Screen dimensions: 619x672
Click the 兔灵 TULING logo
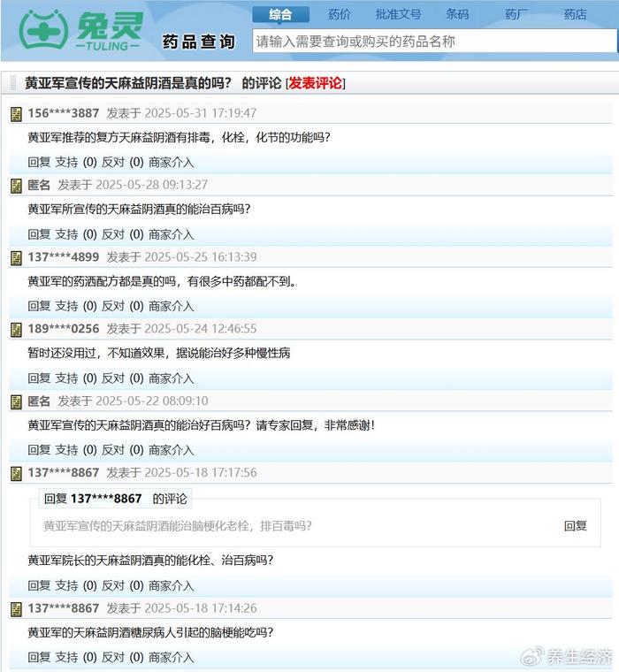80,30
